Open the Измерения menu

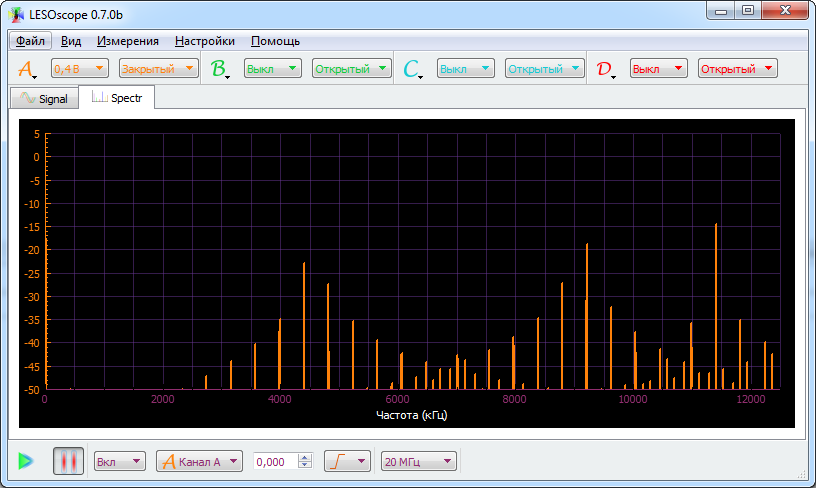pyautogui.click(x=128, y=41)
